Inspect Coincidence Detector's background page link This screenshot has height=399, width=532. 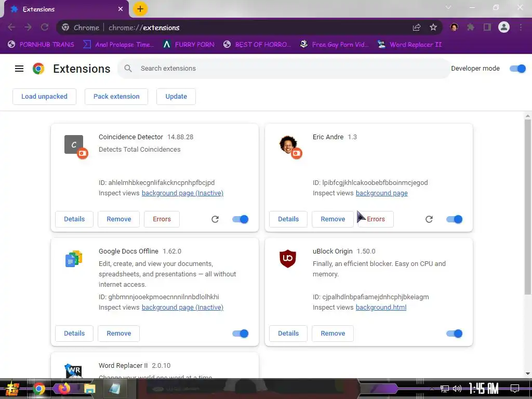(x=182, y=193)
